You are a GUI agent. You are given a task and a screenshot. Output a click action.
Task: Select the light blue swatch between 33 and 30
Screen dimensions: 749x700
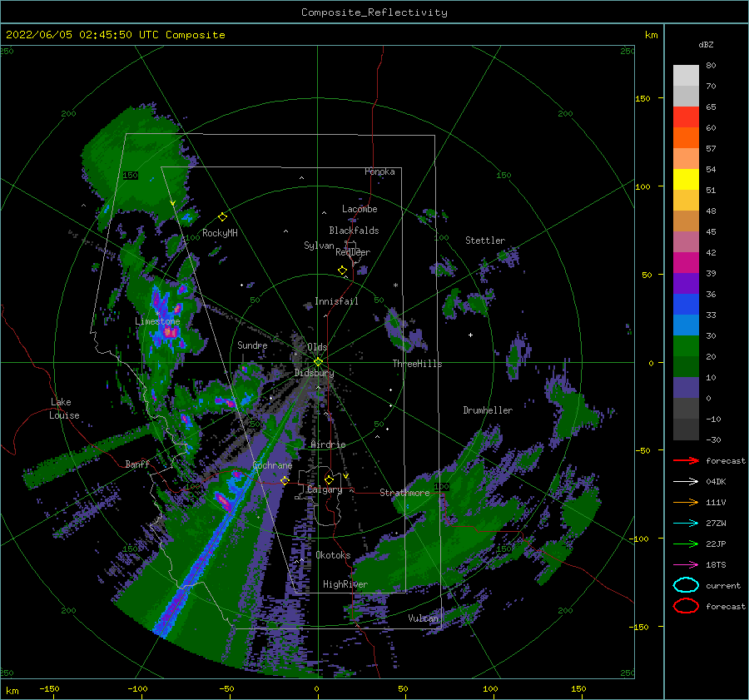click(x=686, y=325)
